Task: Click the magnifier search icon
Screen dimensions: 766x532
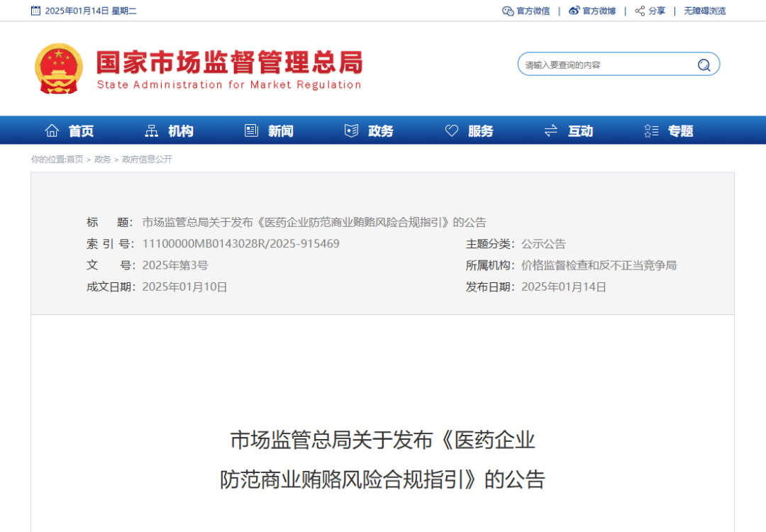Action: pos(704,65)
